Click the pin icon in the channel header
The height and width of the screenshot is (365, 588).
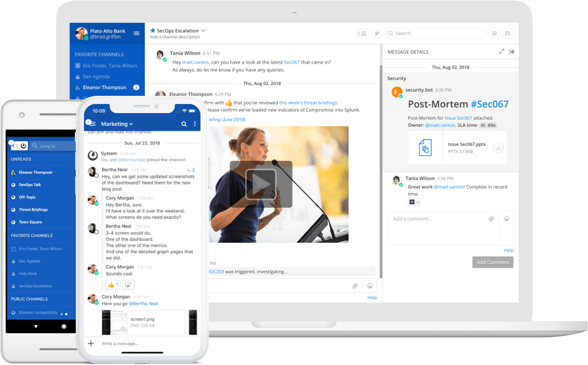(x=377, y=33)
